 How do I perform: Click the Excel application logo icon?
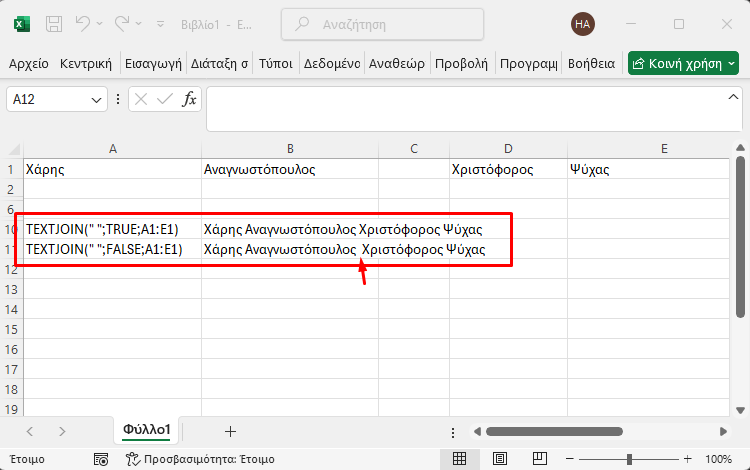pyautogui.click(x=22, y=24)
